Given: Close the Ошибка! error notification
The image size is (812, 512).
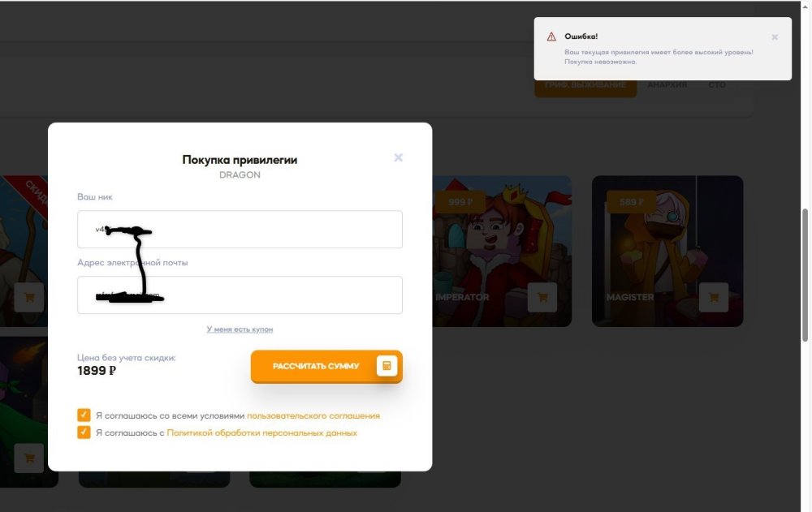Looking at the screenshot, I should pos(775,37).
